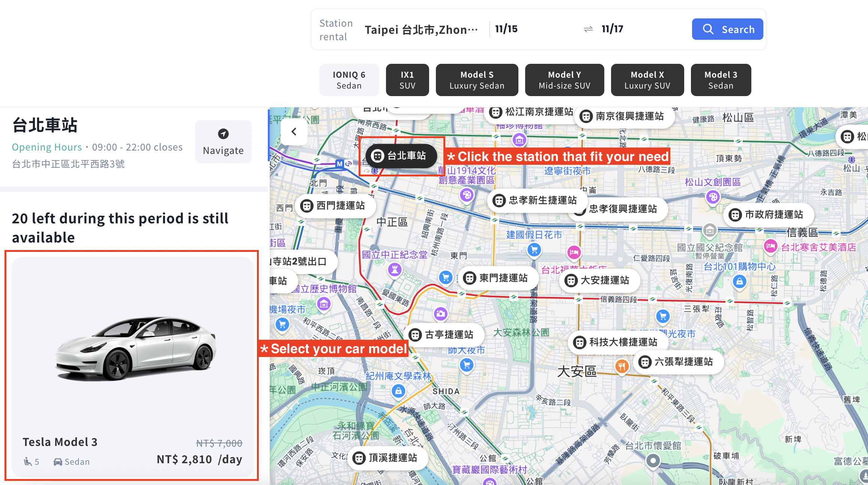This screenshot has height=485, width=868.
Task: Click the 六張犁捷運站 station marker
Action: click(678, 362)
